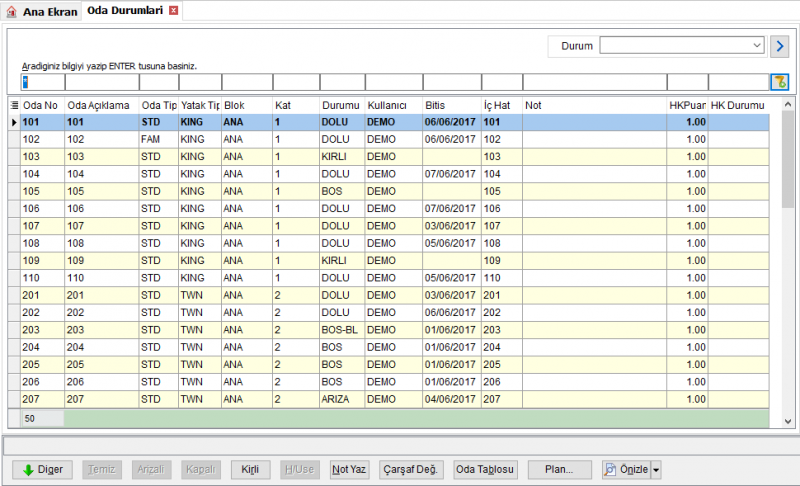
Task: Open the Oda Tablosu button
Action: [485, 470]
